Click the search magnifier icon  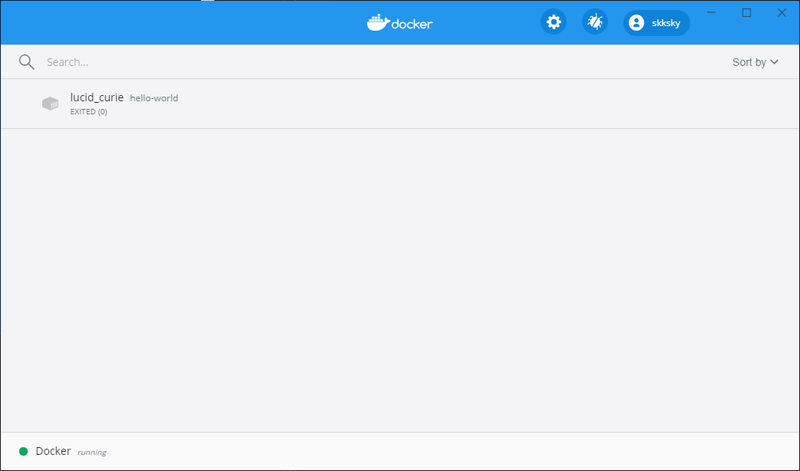click(x=27, y=62)
